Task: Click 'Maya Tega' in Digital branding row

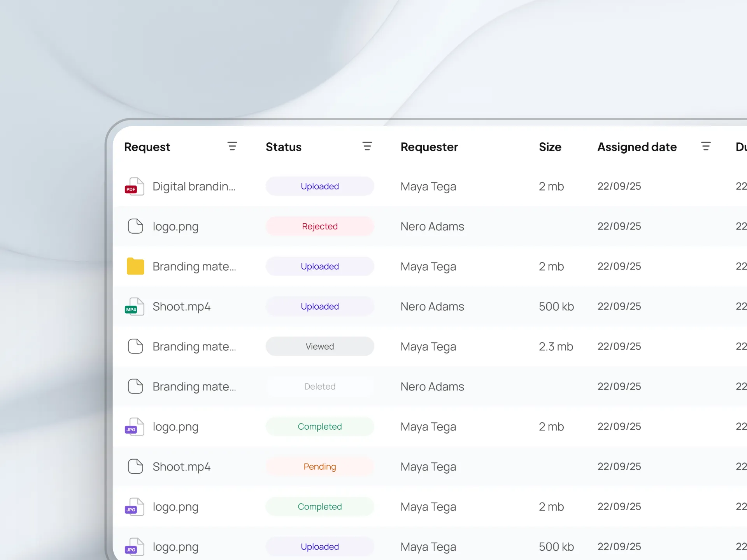Action: point(428,187)
